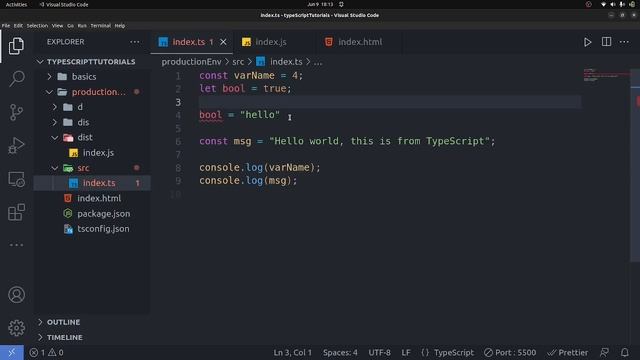Open the Explorer view in activity bar
Image resolution: width=640 pixels, height=360 pixels.
tap(16, 46)
